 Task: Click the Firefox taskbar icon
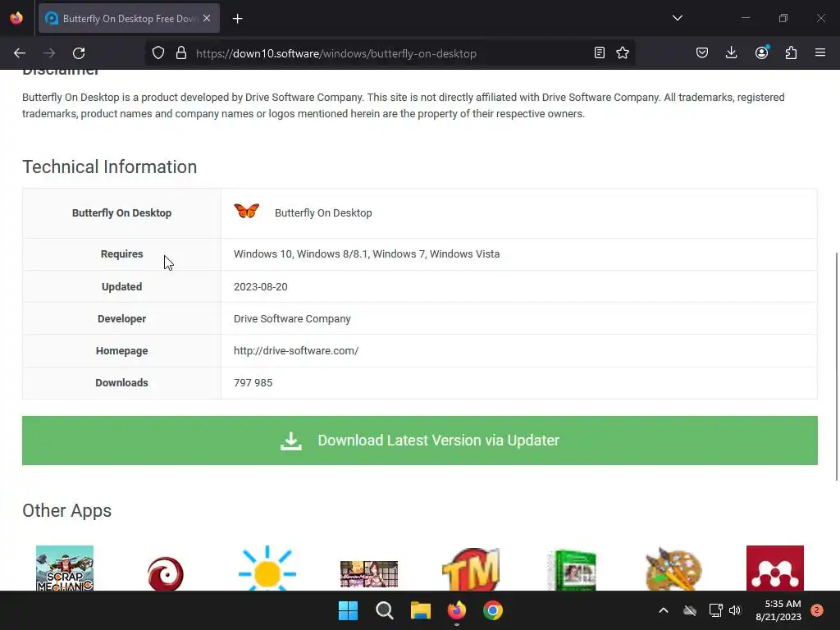point(456,610)
